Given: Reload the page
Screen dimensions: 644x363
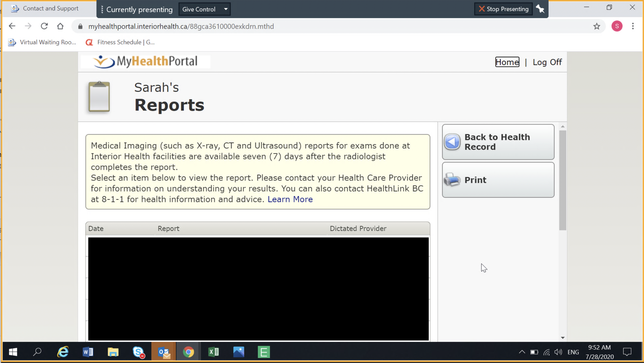Looking at the screenshot, I should click(x=44, y=26).
